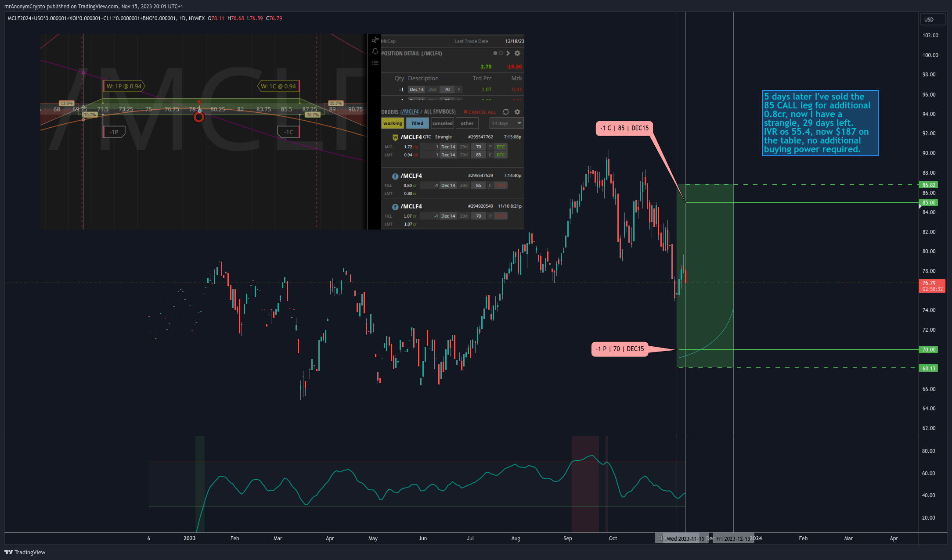Click the strike '70' chip in position row
This screenshot has height=560, width=952.
pyautogui.click(x=447, y=90)
